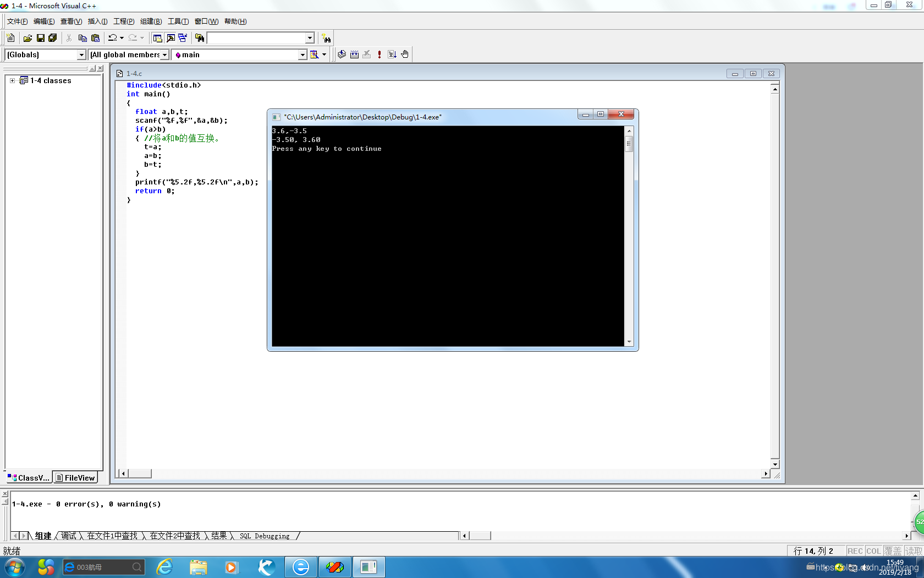The height and width of the screenshot is (578, 924).
Task: Open the redo history dropdown arrow
Action: [x=142, y=38]
